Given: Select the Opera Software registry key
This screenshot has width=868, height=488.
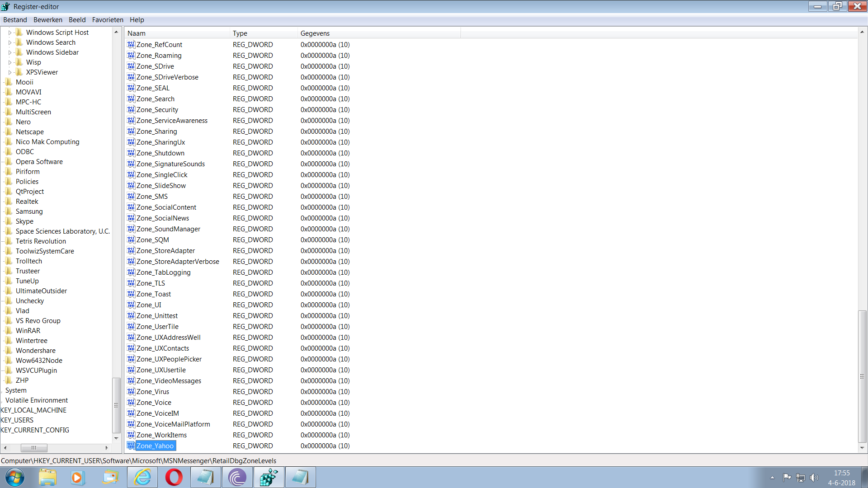Looking at the screenshot, I should coord(39,162).
